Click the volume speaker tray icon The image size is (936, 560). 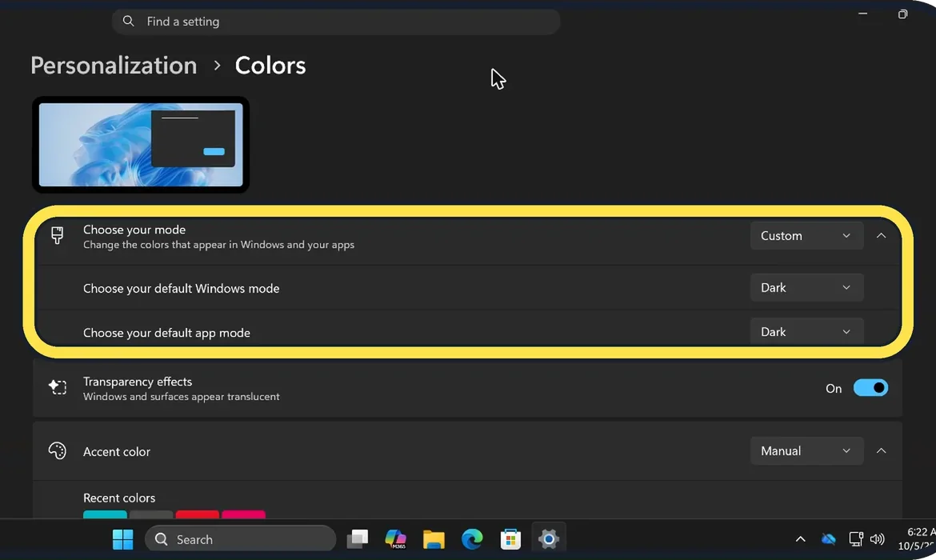coord(877,539)
